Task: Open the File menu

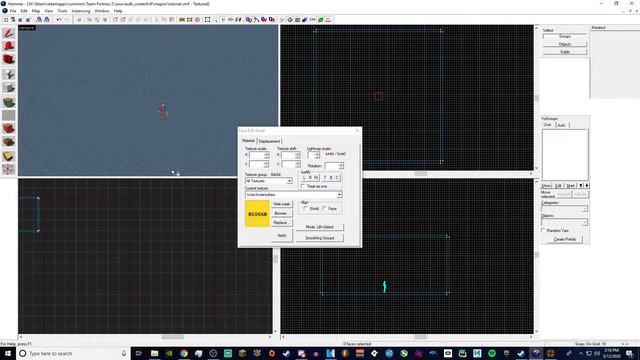Action: [13, 11]
